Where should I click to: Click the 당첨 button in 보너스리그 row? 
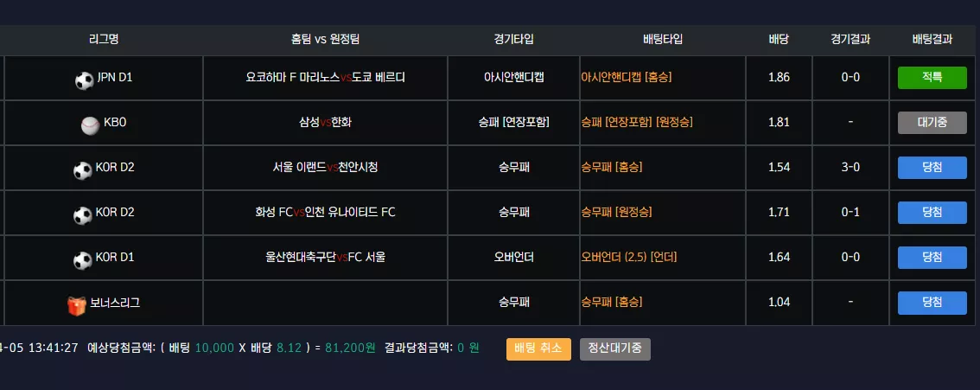(x=932, y=303)
